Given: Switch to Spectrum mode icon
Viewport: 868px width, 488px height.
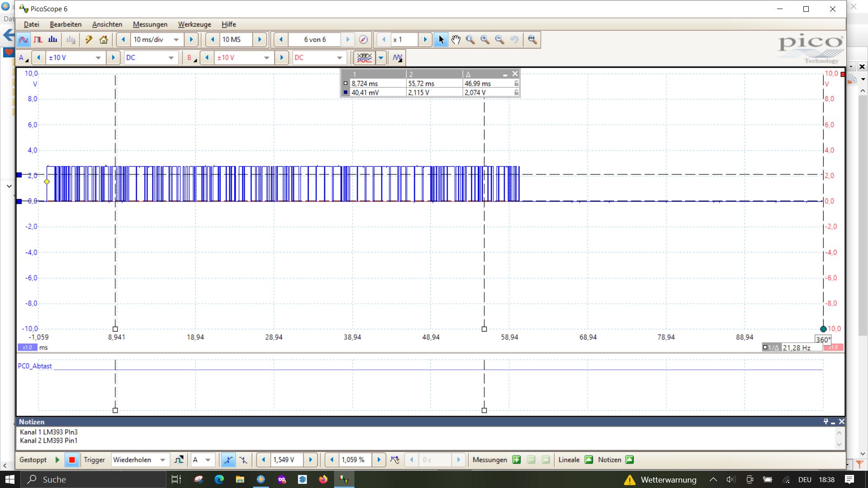Looking at the screenshot, I should (53, 40).
